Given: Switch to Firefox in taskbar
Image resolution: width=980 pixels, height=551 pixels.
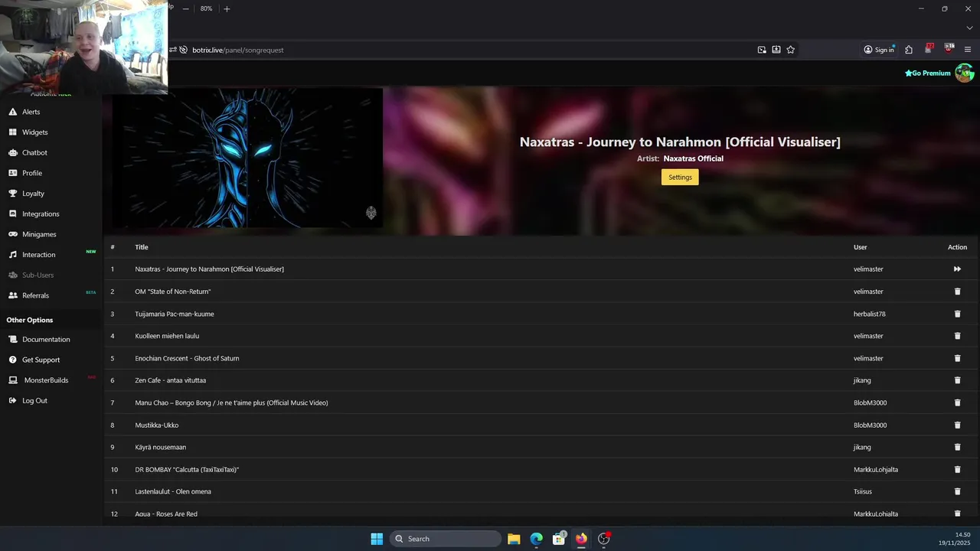Looking at the screenshot, I should tap(581, 539).
